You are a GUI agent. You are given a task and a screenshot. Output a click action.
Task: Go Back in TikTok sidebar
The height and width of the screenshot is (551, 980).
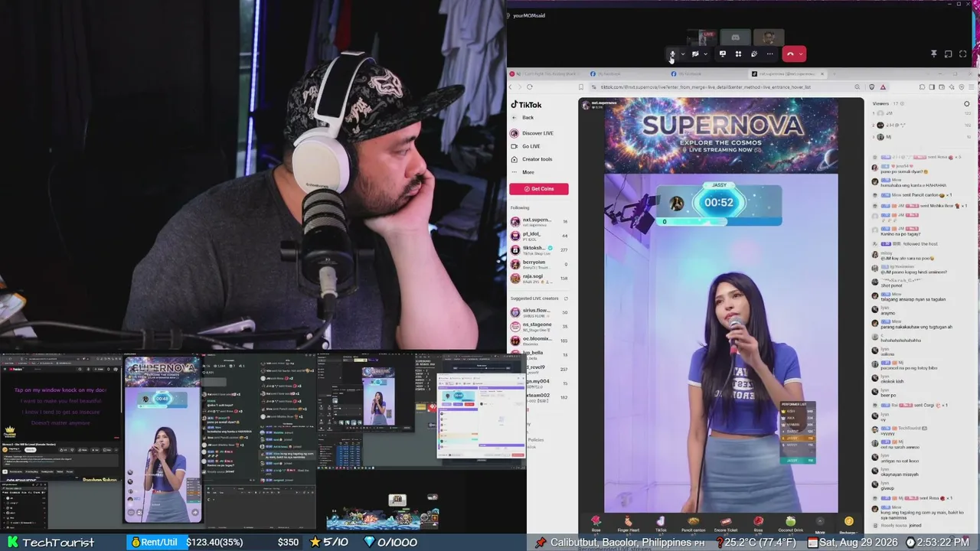522,118
